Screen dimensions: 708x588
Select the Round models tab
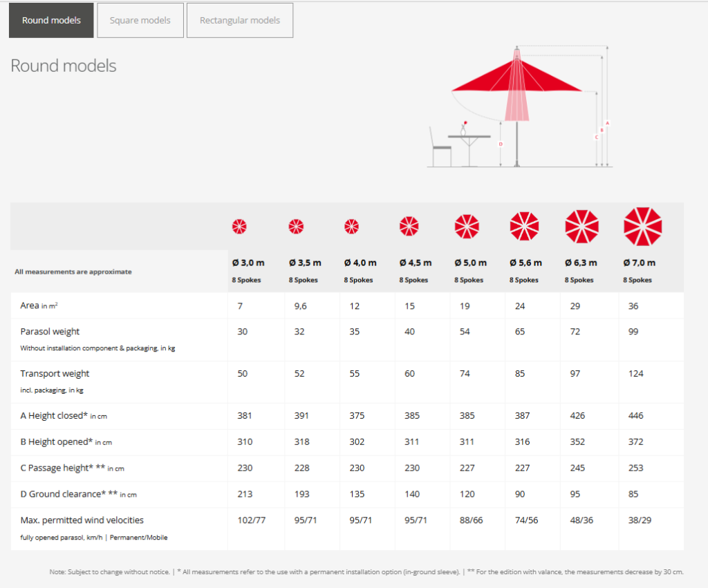[x=51, y=20]
